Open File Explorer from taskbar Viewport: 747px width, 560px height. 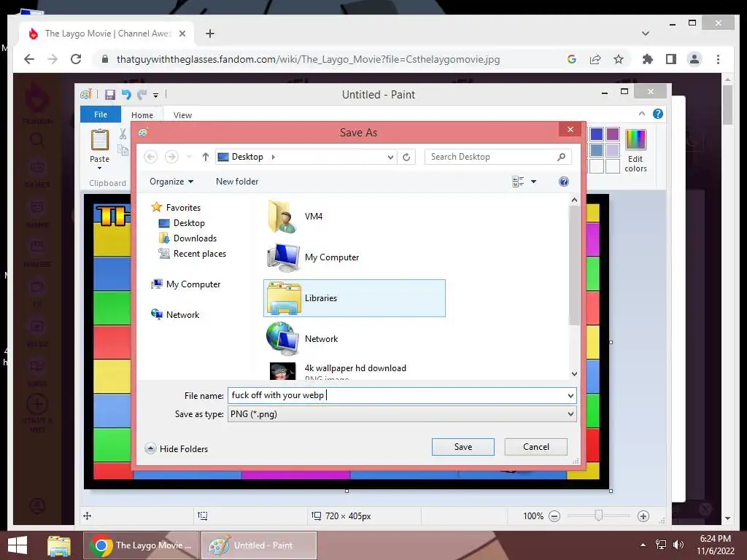tap(59, 545)
